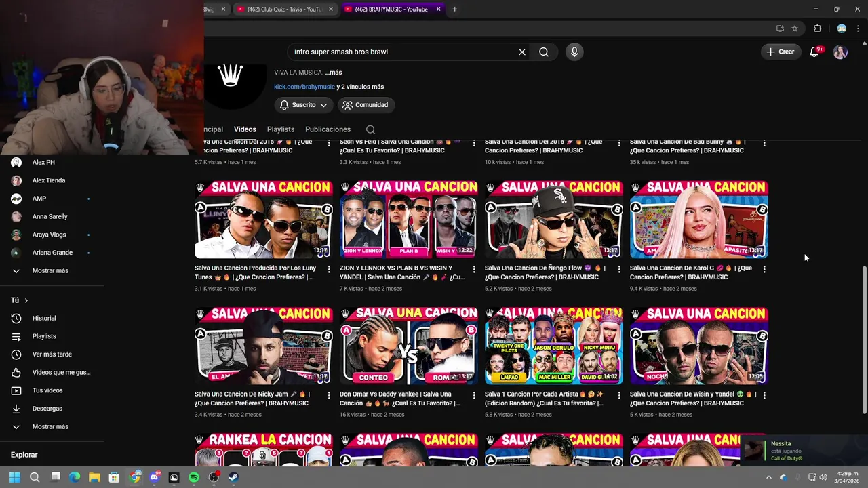Expand the Tú section chevron
868x488 pixels.
point(26,300)
